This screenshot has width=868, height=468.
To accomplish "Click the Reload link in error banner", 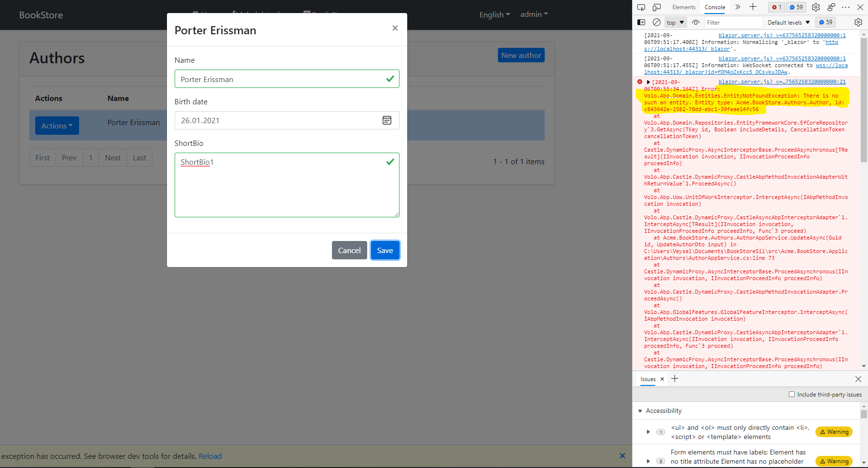I will [x=210, y=455].
